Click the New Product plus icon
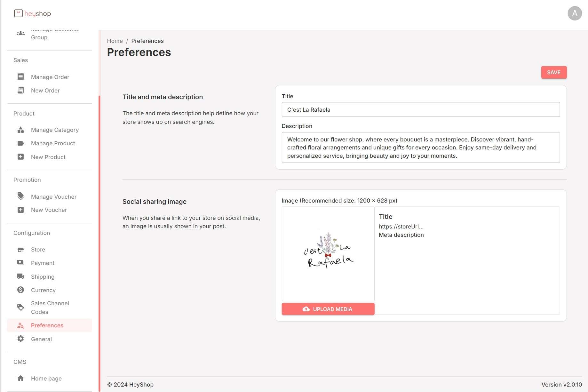 click(20, 157)
